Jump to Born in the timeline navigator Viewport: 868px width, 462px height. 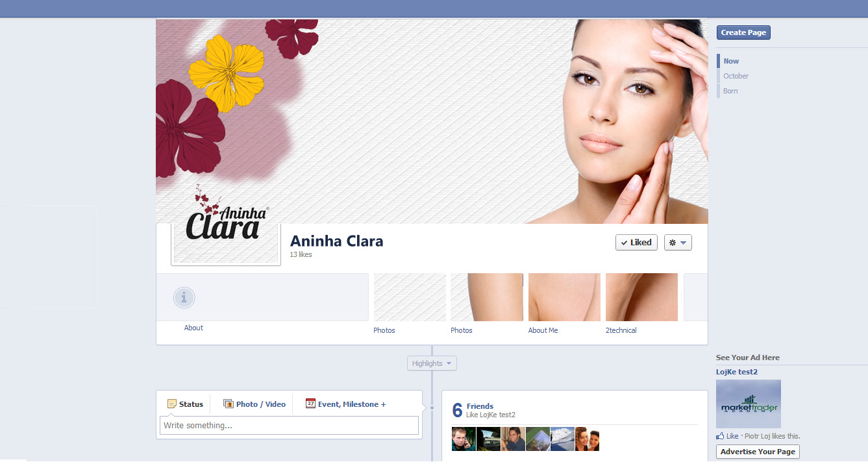[730, 91]
